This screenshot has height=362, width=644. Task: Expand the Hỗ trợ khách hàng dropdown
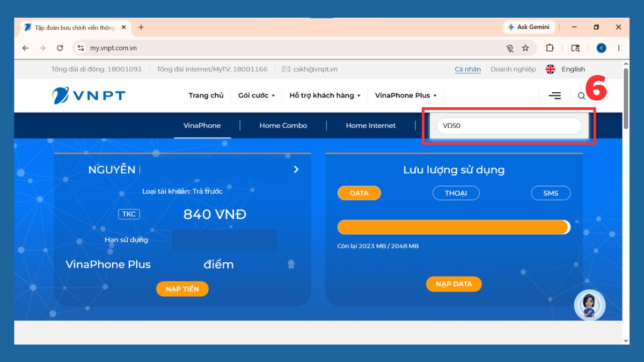[x=325, y=95]
